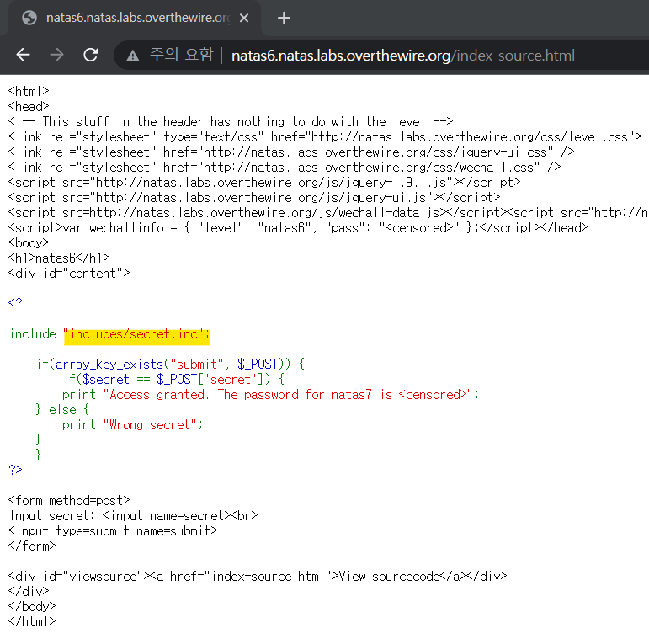The height and width of the screenshot is (644, 649).
Task: Click the "Access granted" print line
Action: [x=270, y=395]
